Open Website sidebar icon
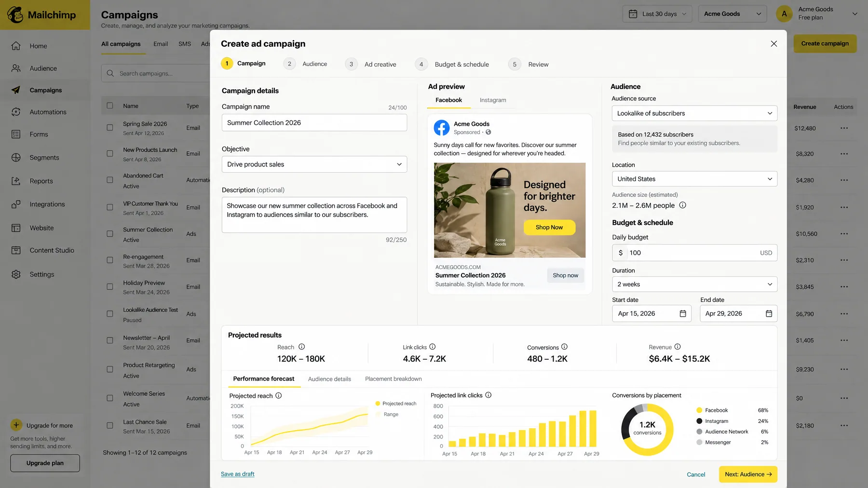Screen dimensions: 868x488 16,228
